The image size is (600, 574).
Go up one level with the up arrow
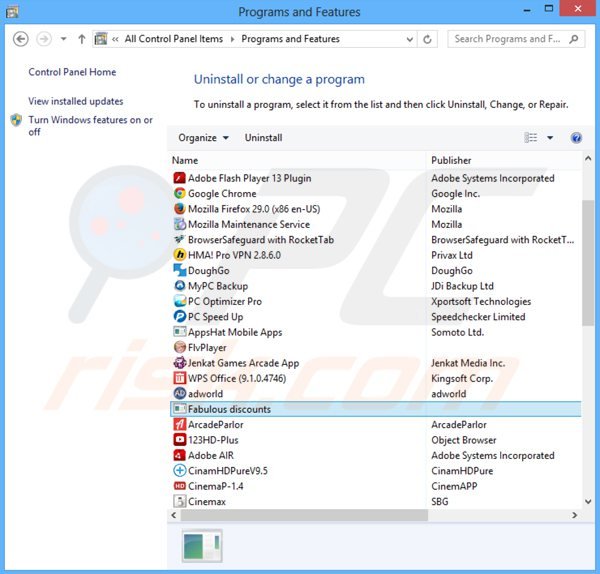click(82, 39)
